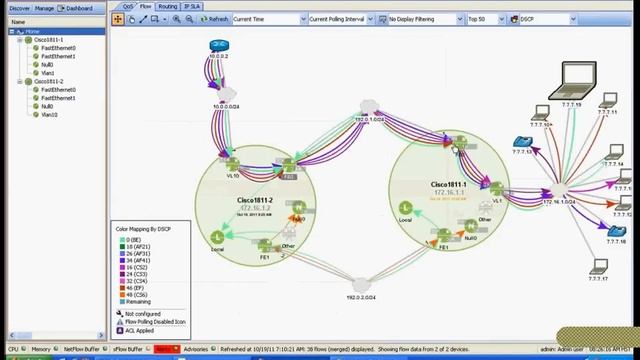This screenshot has width=640, height=360.
Task: Click the Local node in Cisco1811-2
Action: tap(217, 238)
